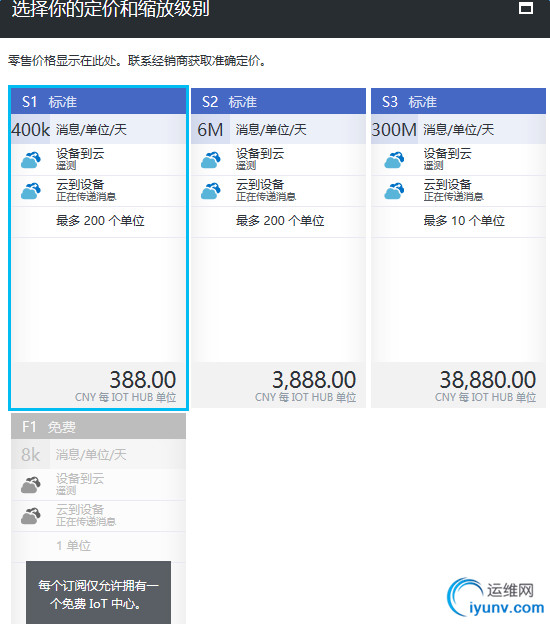Click the S1 云到设备 cloud icon

(31, 191)
